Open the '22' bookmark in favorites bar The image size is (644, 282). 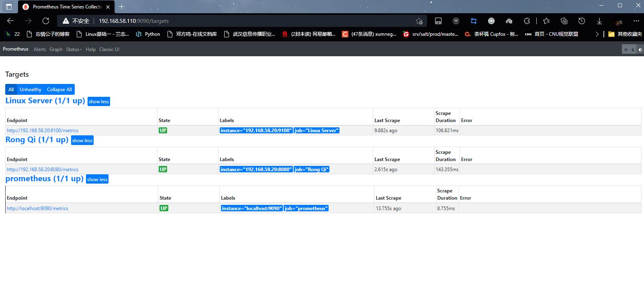[x=12, y=34]
